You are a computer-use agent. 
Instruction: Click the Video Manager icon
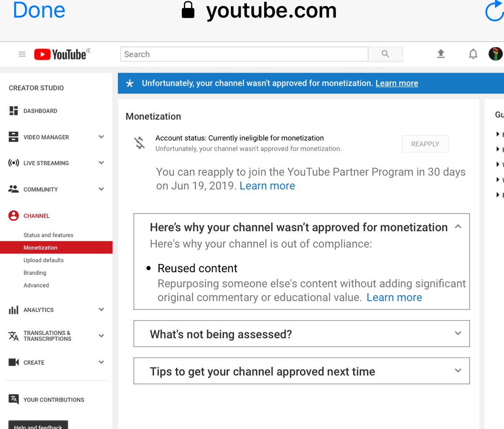(x=13, y=137)
